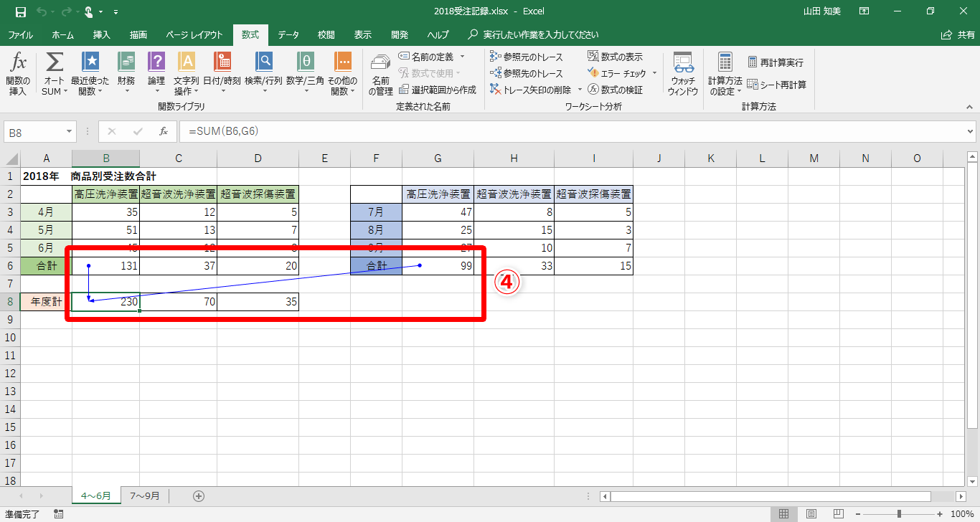Click Create from Selection (選択範囲から作成)
Viewport: 980px width, 522px height.
click(x=438, y=90)
